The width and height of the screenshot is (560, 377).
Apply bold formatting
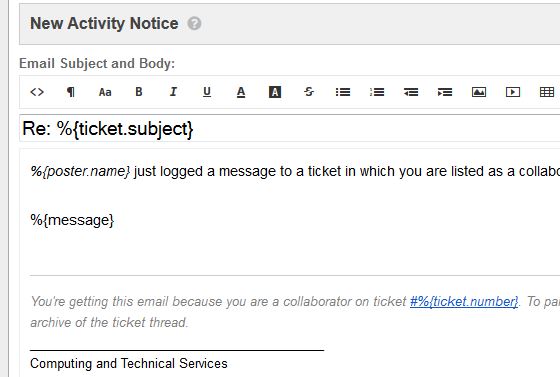(139, 92)
